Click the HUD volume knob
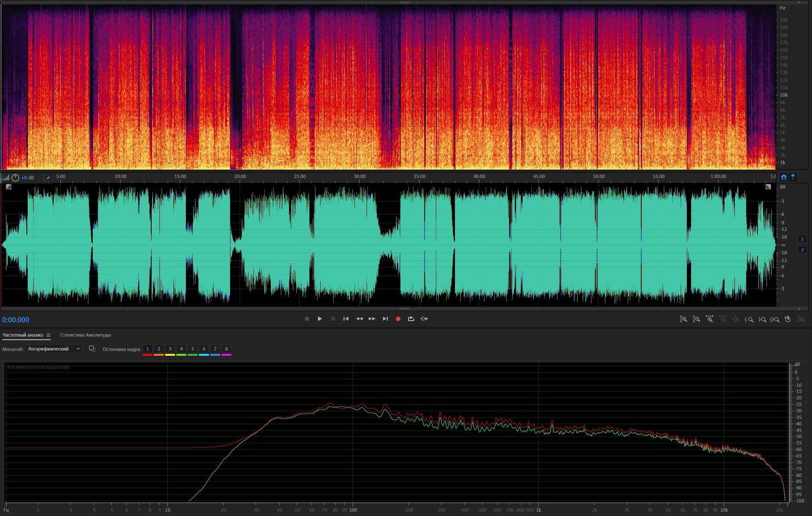812x516 pixels. tap(15, 178)
